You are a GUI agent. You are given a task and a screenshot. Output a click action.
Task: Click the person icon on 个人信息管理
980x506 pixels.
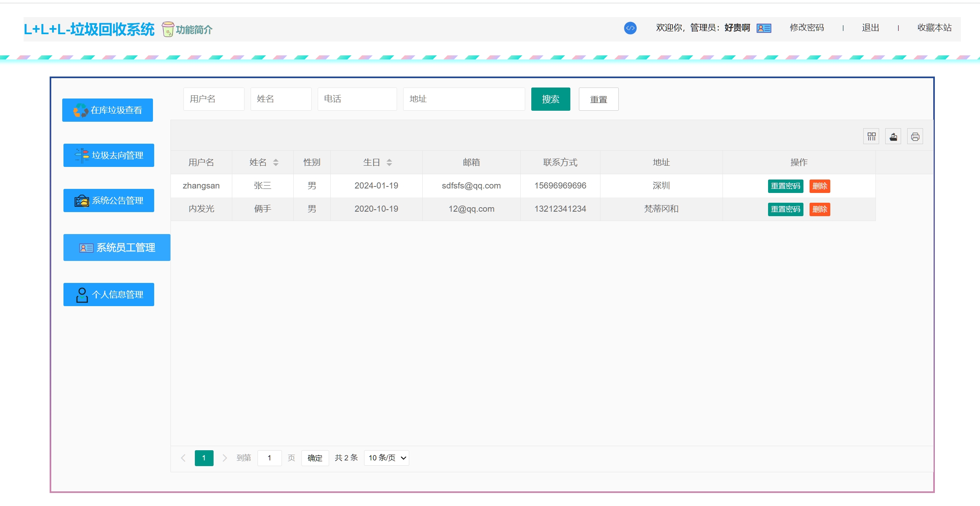[x=82, y=295]
